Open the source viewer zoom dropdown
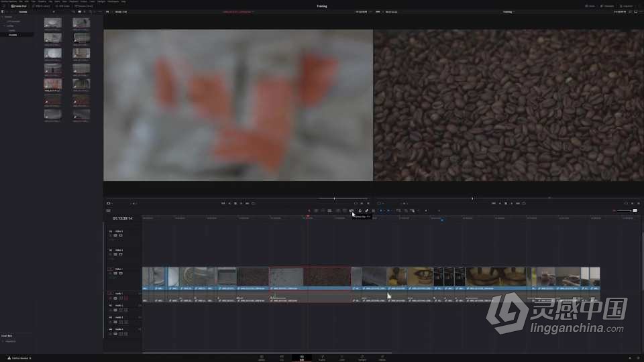The width and height of the screenshot is (644, 362). point(108,12)
